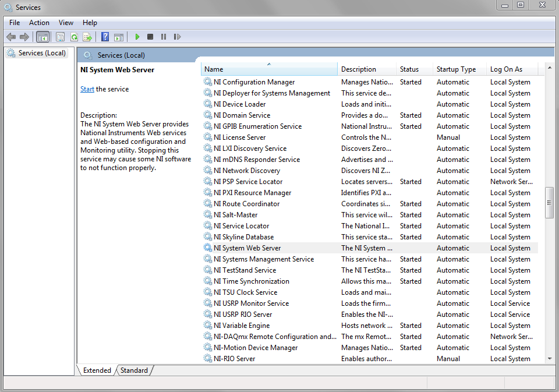The width and height of the screenshot is (559, 392).
Task: Select NI GPIB Enumeration Service
Action: pos(369,126)
